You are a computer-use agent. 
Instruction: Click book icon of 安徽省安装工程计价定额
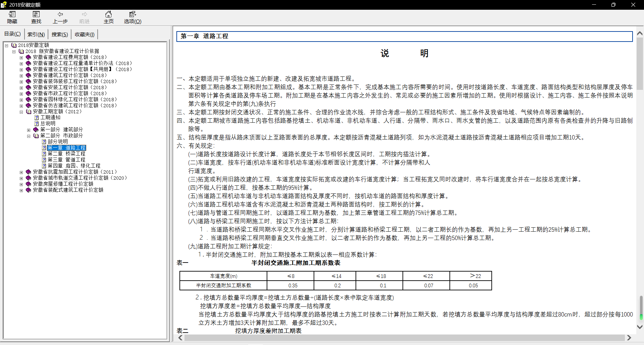tap(29, 87)
